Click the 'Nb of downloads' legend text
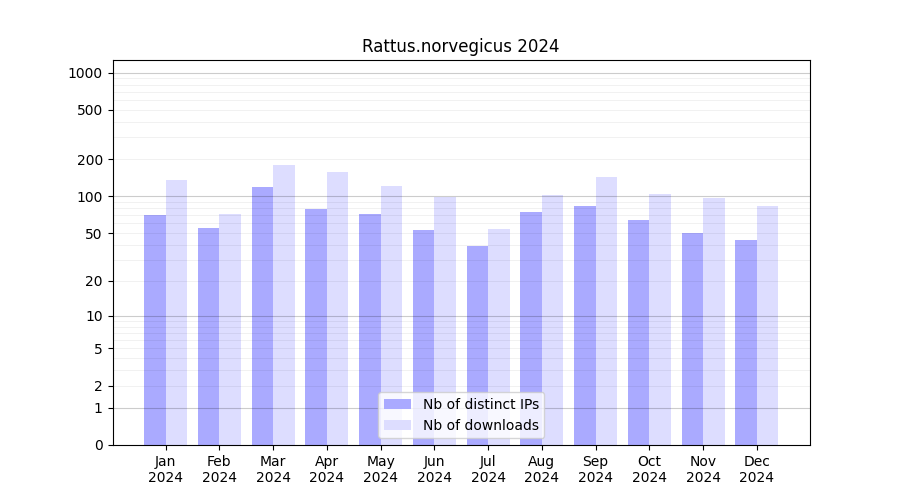900x500 pixels. pos(481,425)
